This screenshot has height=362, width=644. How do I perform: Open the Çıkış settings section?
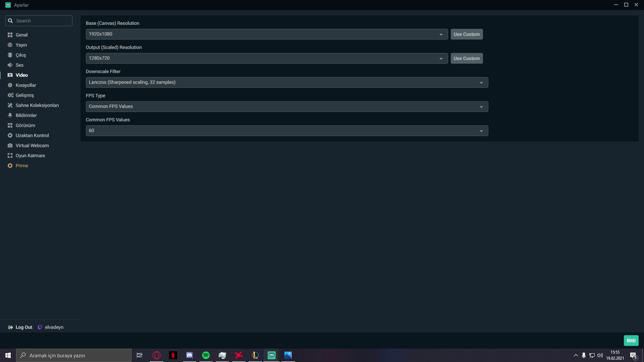pos(20,55)
